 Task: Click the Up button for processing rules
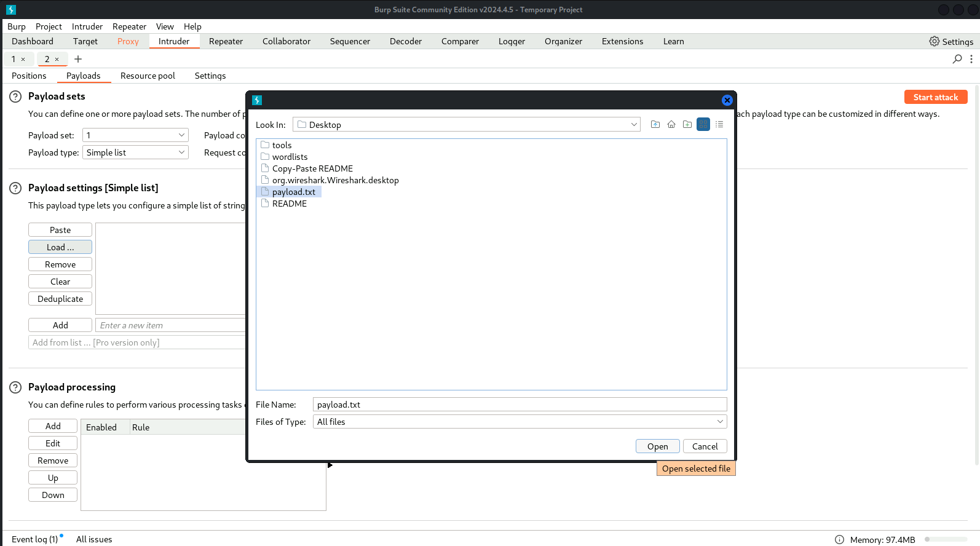pyautogui.click(x=53, y=478)
